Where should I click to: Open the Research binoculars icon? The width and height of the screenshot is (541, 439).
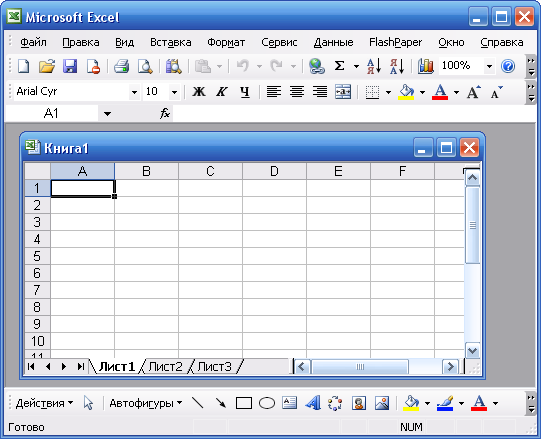(x=174, y=66)
